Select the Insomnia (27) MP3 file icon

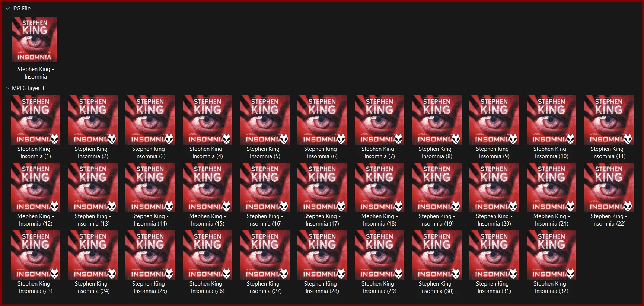point(265,255)
